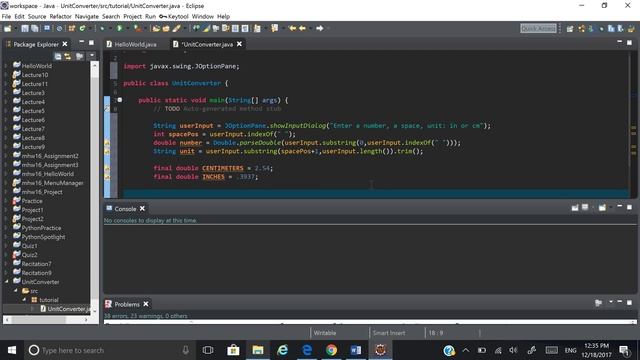Click the New Java Class green icon
This screenshot has height=360, width=640.
[82, 28]
